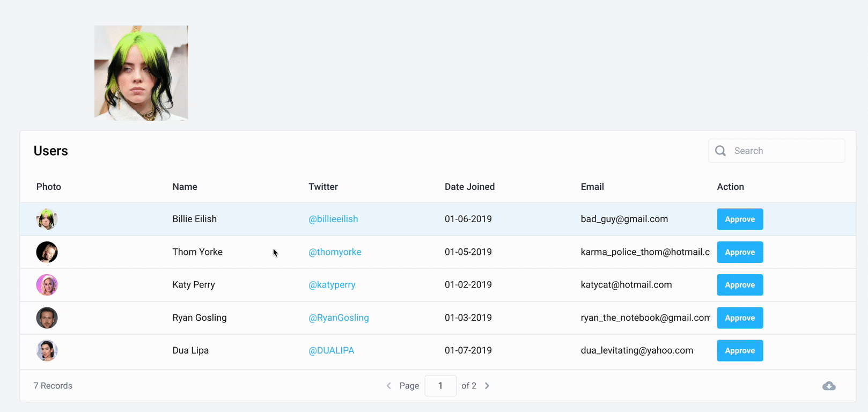Select the Billie Eilish name cell
This screenshot has height=412, width=868.
pyautogui.click(x=195, y=219)
